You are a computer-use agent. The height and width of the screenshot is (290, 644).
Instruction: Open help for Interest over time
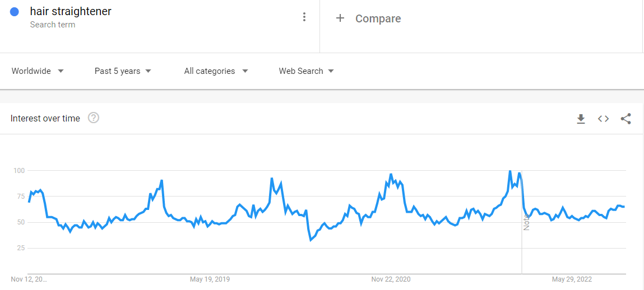click(x=94, y=118)
